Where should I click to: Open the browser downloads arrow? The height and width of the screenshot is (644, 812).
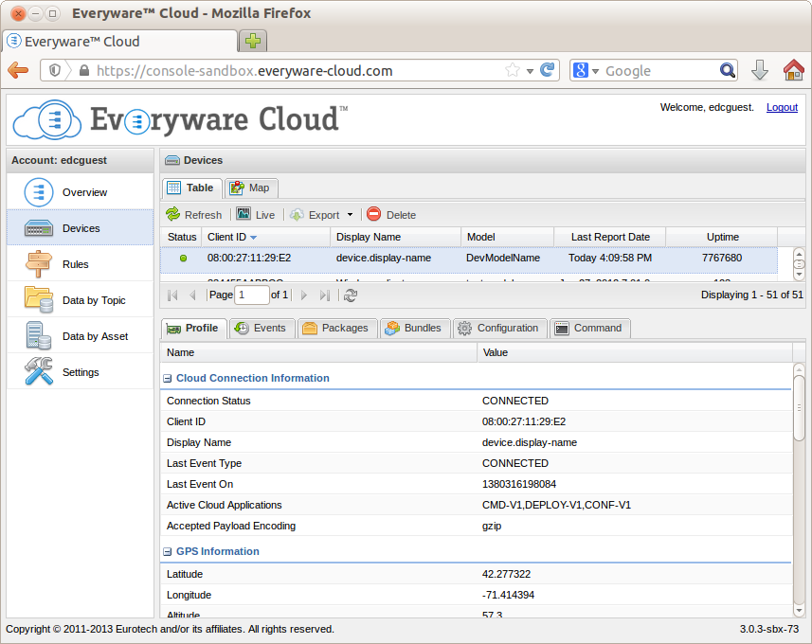[x=759, y=70]
